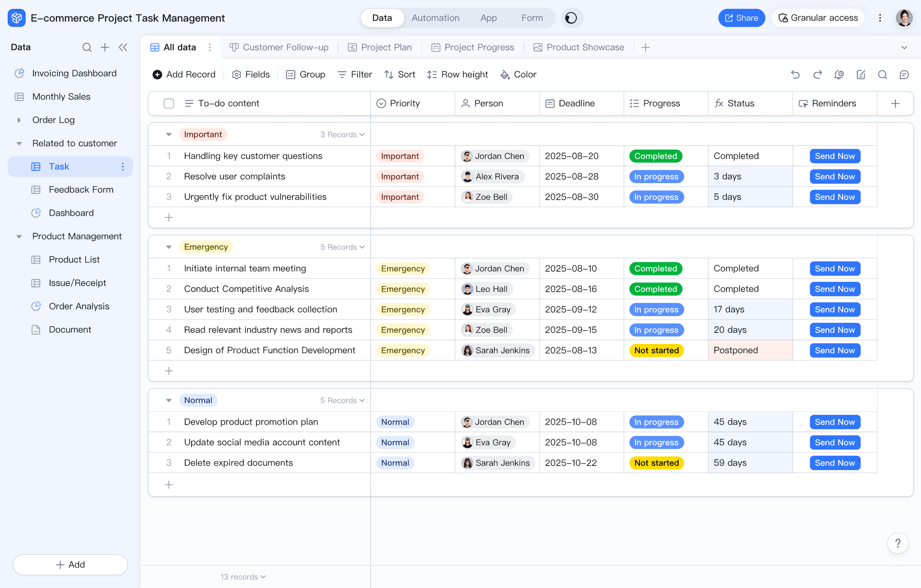
Task: Click the Postponed status cell
Action: click(750, 350)
